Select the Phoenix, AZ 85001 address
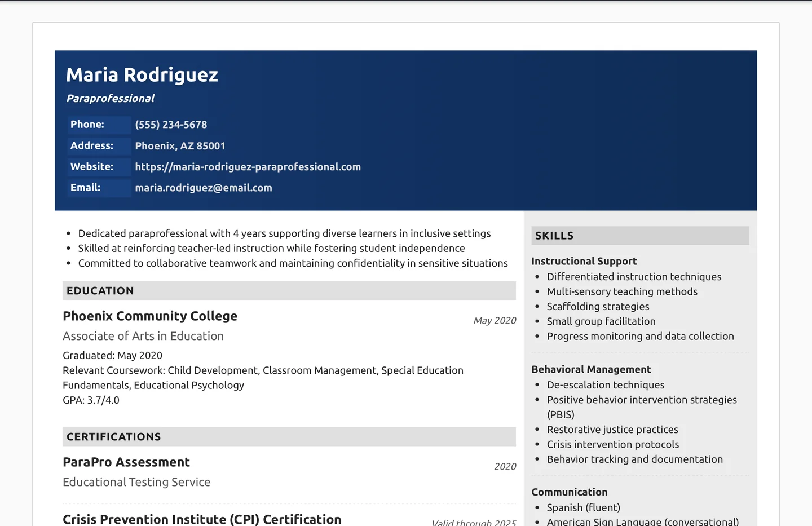This screenshot has width=812, height=526. tap(180, 146)
